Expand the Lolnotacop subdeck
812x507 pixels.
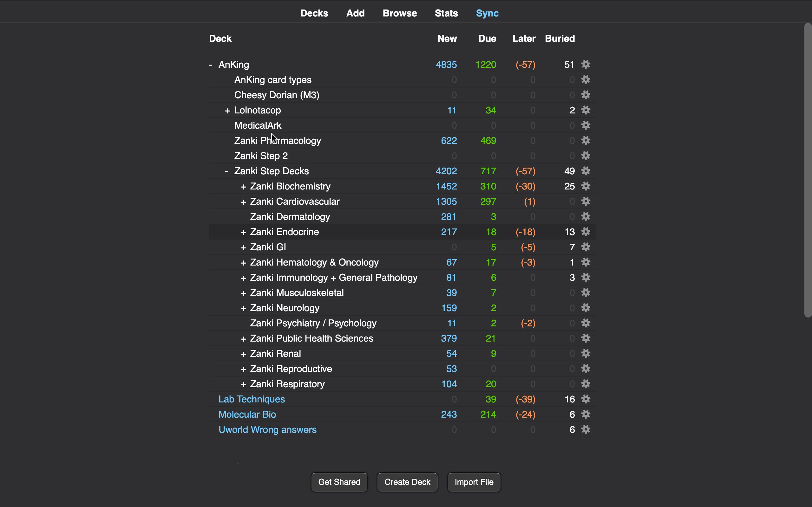click(x=227, y=111)
